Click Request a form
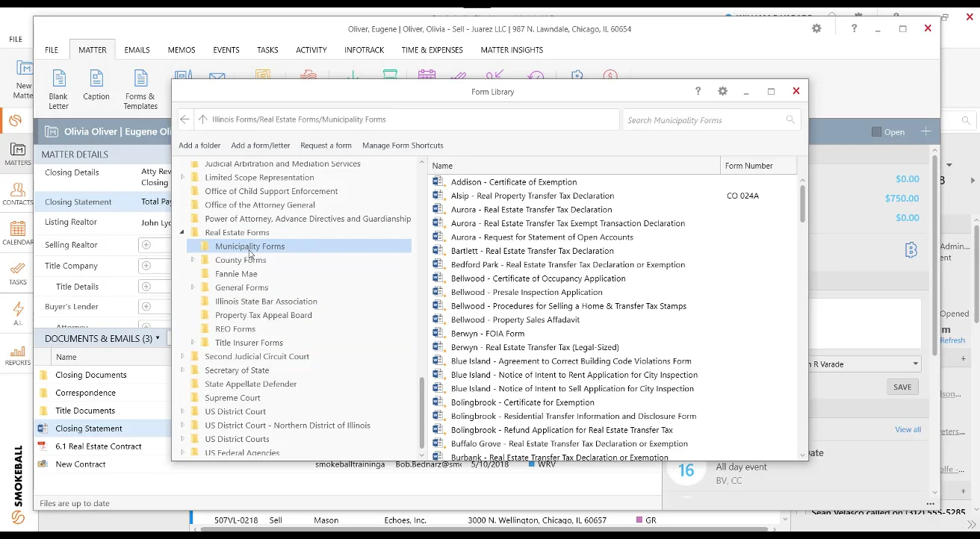Image resolution: width=980 pixels, height=539 pixels. (326, 146)
